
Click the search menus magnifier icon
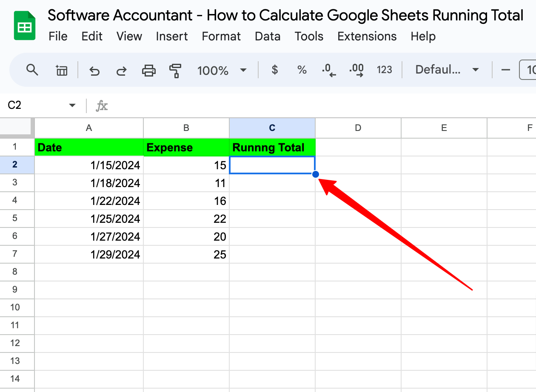click(x=32, y=70)
